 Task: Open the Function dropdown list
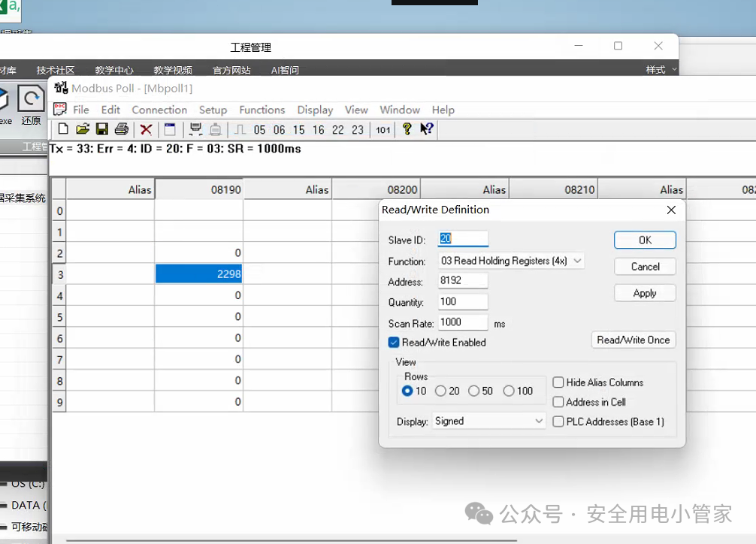pos(578,261)
